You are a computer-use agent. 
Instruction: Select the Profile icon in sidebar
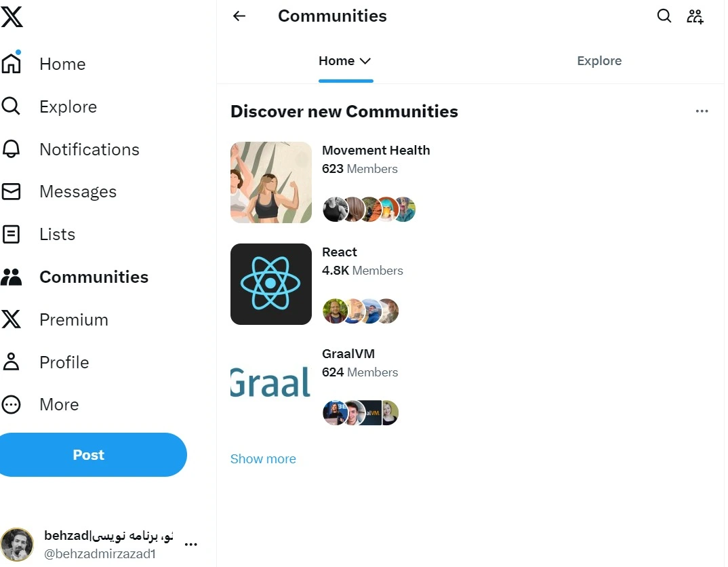[x=12, y=361]
